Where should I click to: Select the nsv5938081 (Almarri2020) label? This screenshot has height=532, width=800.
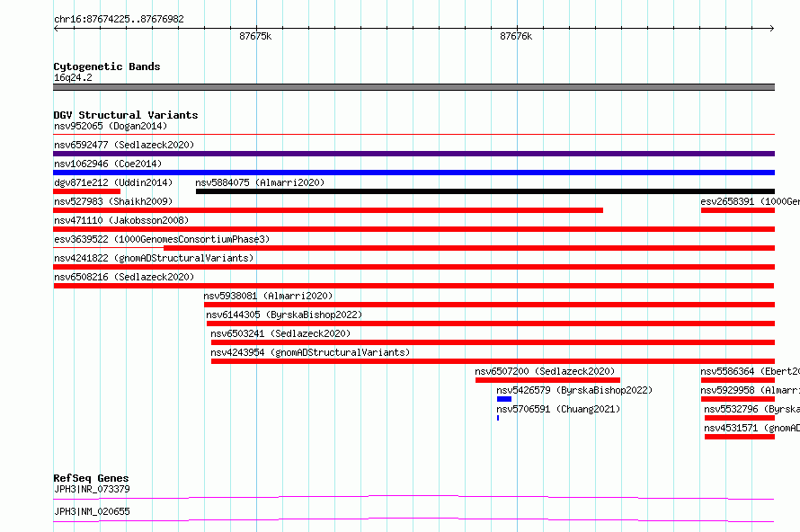(x=268, y=296)
